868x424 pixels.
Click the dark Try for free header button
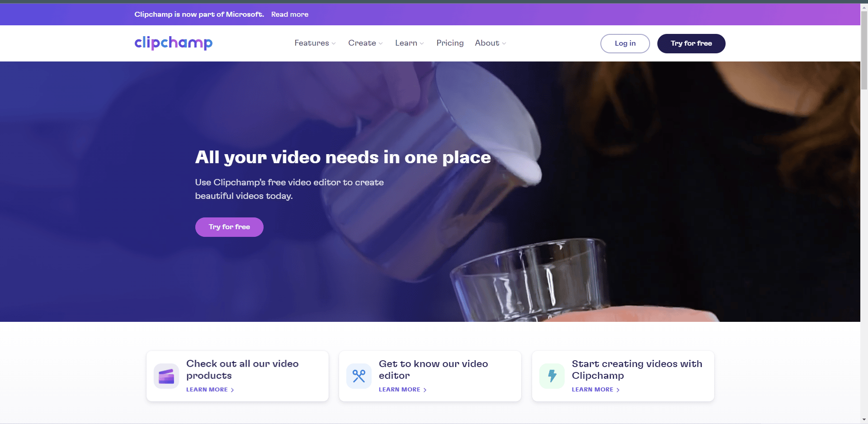pyautogui.click(x=691, y=43)
